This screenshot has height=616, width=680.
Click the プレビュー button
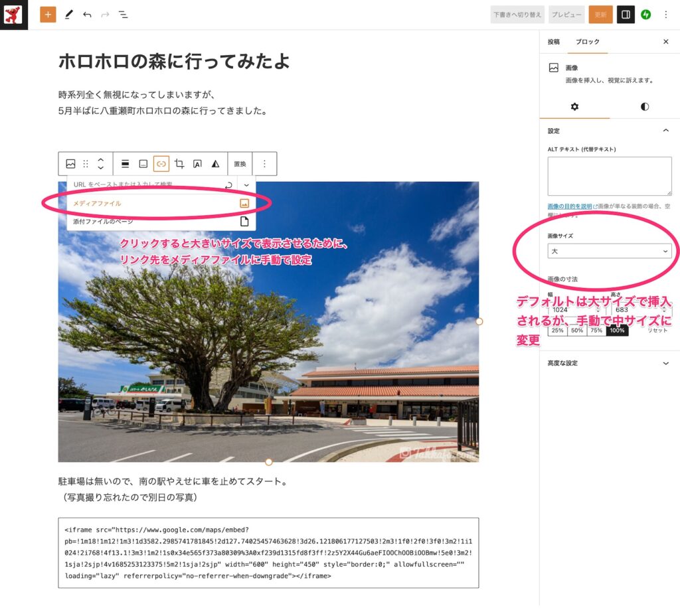[566, 14]
